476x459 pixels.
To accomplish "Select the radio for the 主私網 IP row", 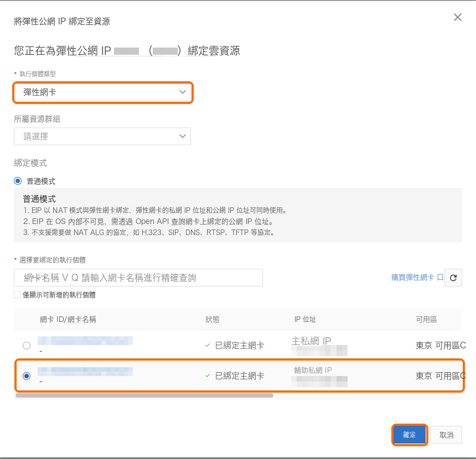I will coord(27,346).
